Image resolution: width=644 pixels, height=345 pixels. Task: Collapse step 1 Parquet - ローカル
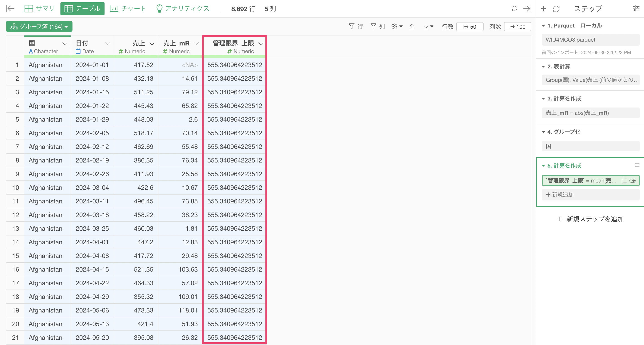click(543, 26)
